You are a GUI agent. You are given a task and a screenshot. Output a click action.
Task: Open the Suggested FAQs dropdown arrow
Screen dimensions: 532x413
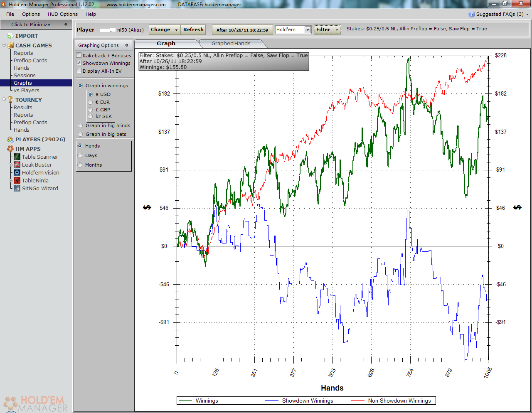coord(527,14)
